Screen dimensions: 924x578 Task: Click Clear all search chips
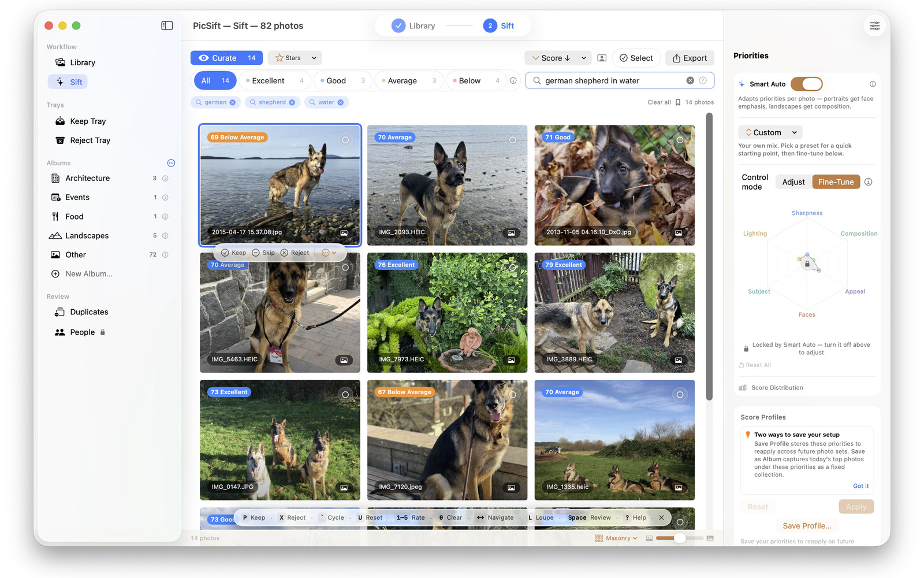(x=659, y=102)
